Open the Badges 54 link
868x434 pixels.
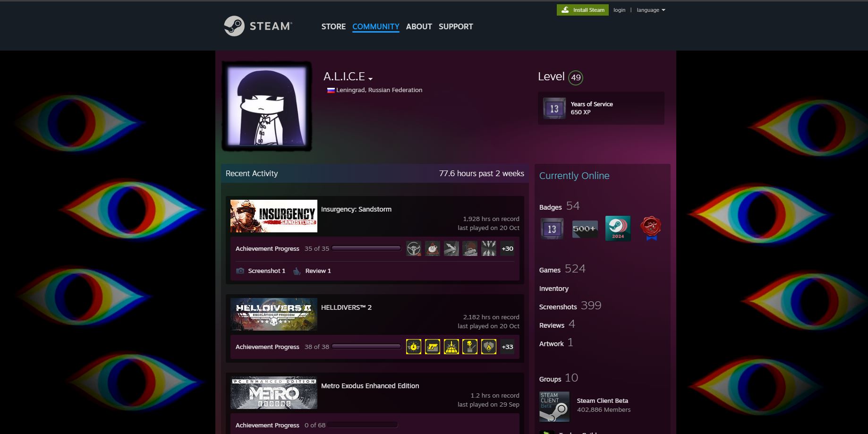click(x=559, y=206)
